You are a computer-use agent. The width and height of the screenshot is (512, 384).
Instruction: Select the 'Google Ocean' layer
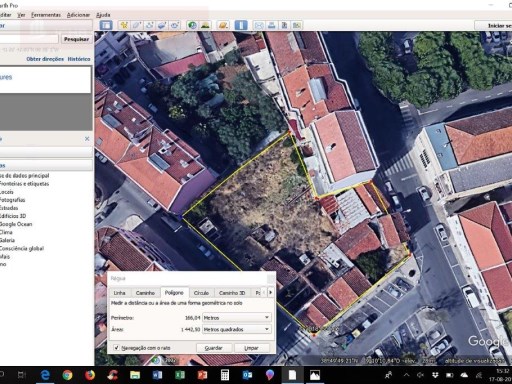coord(16,224)
